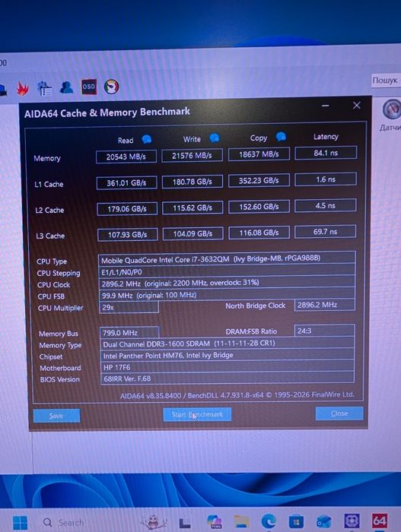The height and width of the screenshot is (532, 401).
Task: Open Outlook from the taskbar
Action: point(323,521)
